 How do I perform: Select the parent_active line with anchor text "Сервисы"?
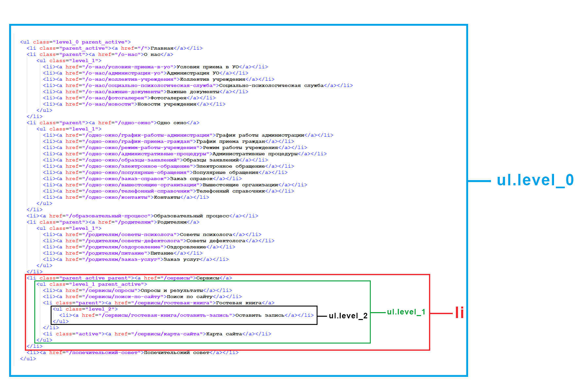click(129, 278)
